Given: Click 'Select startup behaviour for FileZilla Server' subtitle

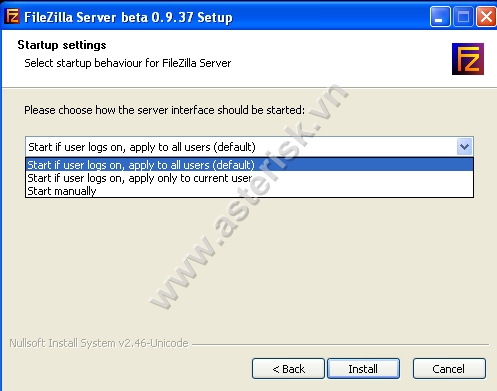Looking at the screenshot, I should pos(128,63).
